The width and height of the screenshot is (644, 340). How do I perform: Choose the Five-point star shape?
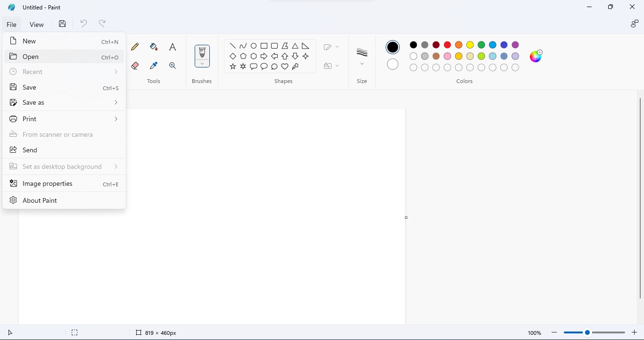233,66
